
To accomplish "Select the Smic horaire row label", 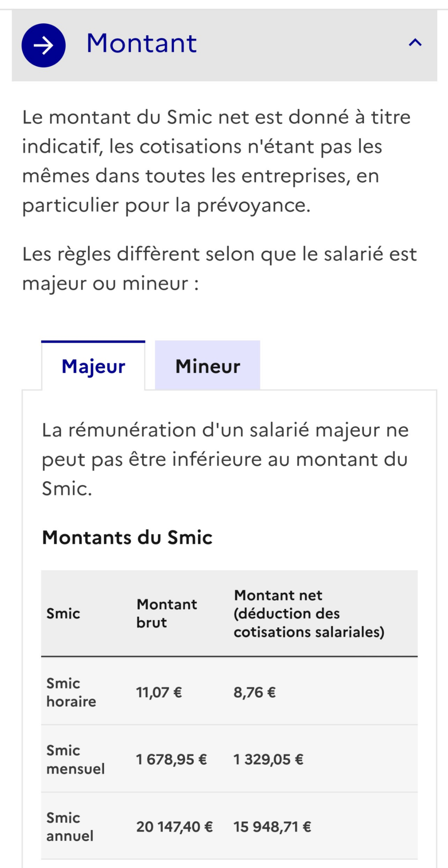I will (x=71, y=692).
